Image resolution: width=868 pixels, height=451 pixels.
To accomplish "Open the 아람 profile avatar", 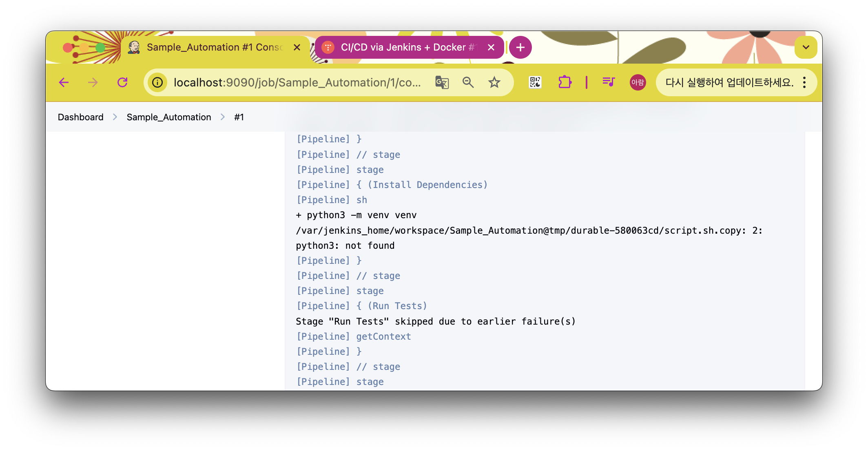I will pyautogui.click(x=638, y=82).
